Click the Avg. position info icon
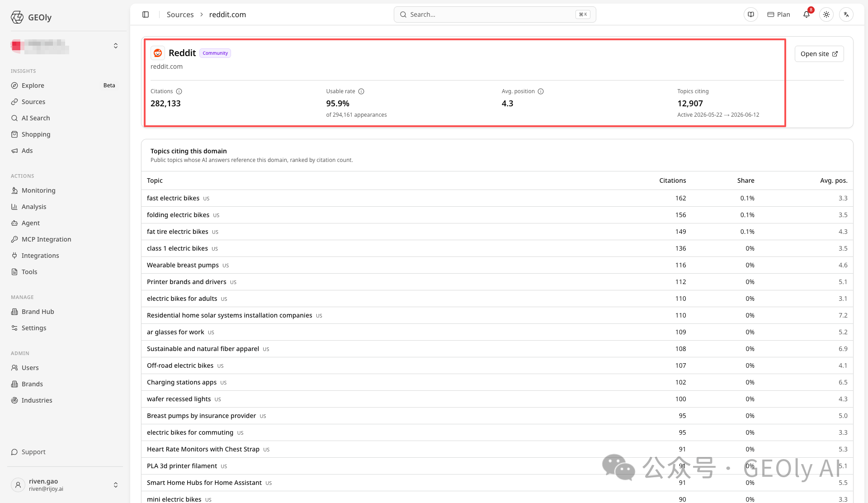Viewport: 868px width, 503px height. coord(541,91)
